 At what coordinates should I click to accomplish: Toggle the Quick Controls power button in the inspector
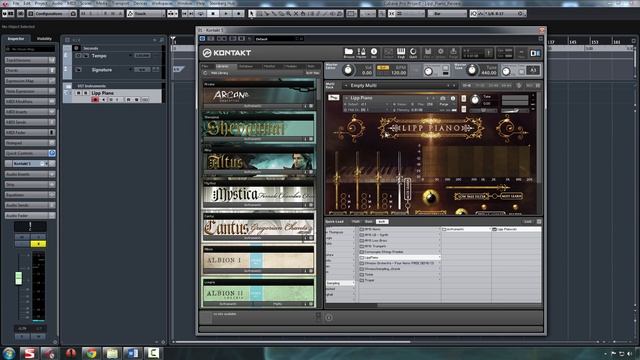(52, 153)
